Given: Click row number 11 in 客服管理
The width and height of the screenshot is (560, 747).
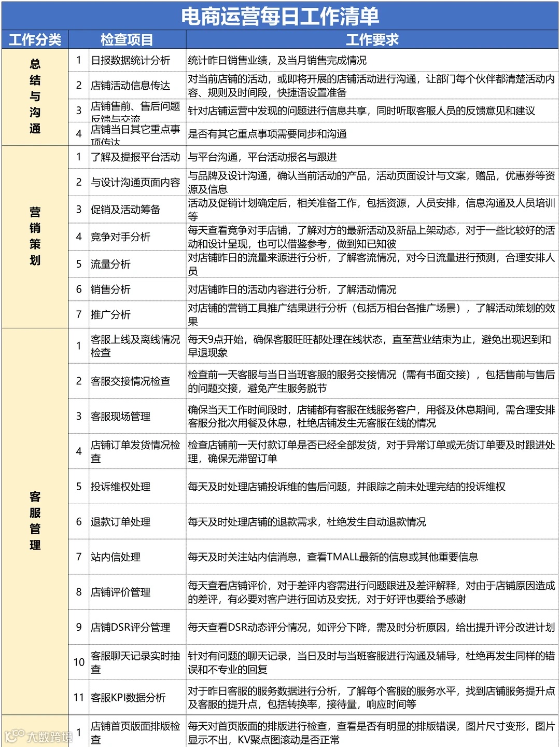Looking at the screenshot, I should 79,697.
